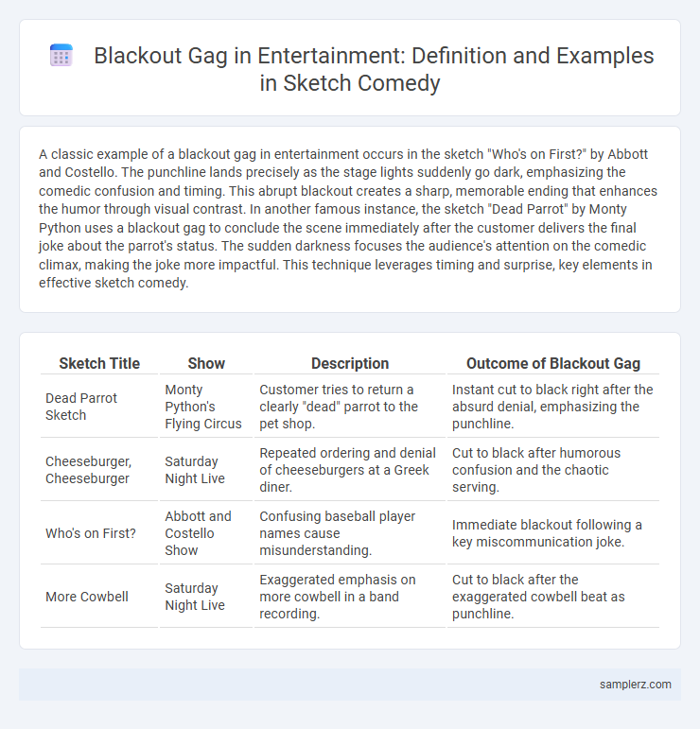This screenshot has width=700, height=729.
Task: Click the calendar icon beside the title
Action: click(x=61, y=56)
